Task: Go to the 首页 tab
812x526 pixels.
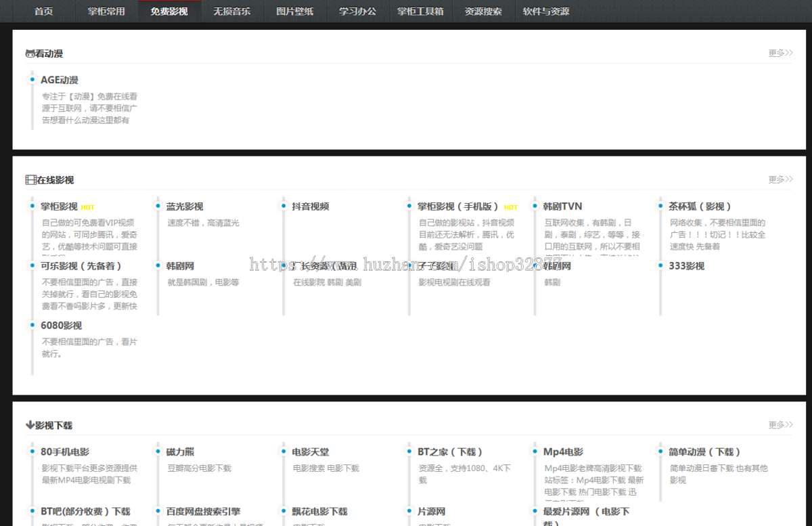Action: coord(43,12)
